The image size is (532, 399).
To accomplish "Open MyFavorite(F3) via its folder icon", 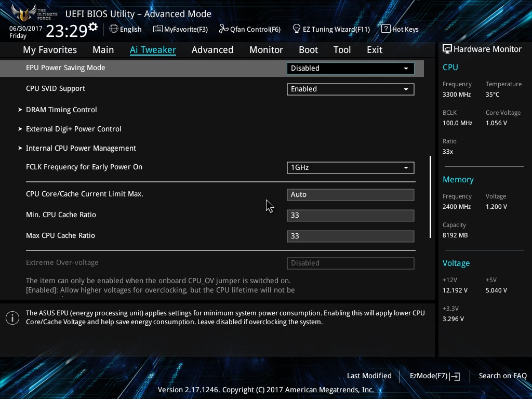I will (x=158, y=29).
